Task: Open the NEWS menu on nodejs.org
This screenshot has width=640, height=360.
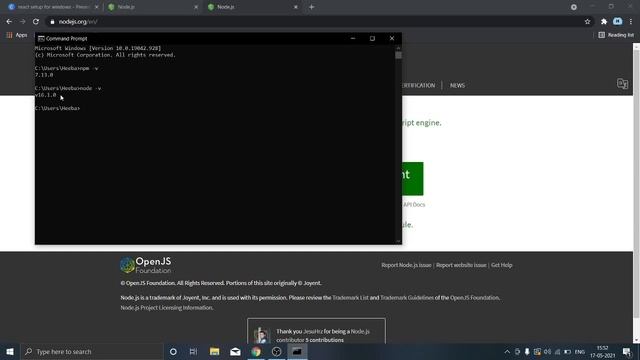Action: pos(457,85)
